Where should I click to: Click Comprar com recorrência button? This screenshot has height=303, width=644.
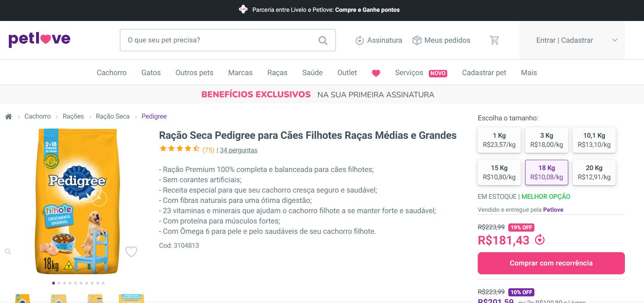pos(551,263)
